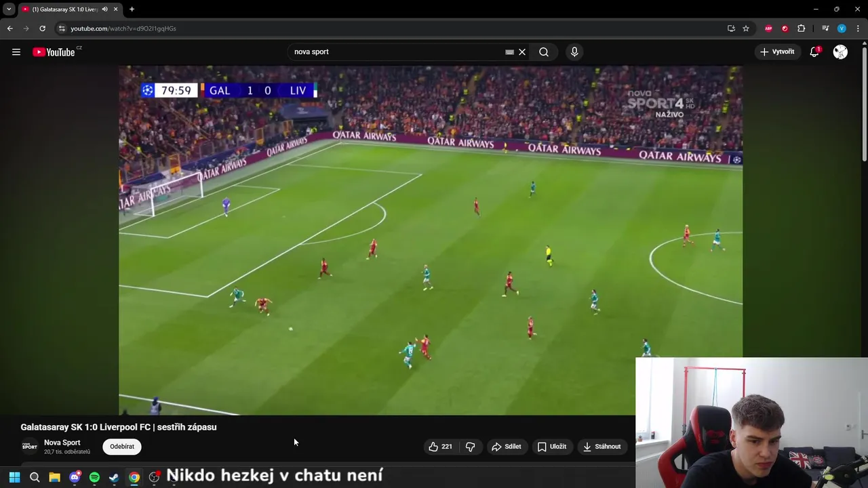Click the youtube.com address bar URL

(x=123, y=28)
